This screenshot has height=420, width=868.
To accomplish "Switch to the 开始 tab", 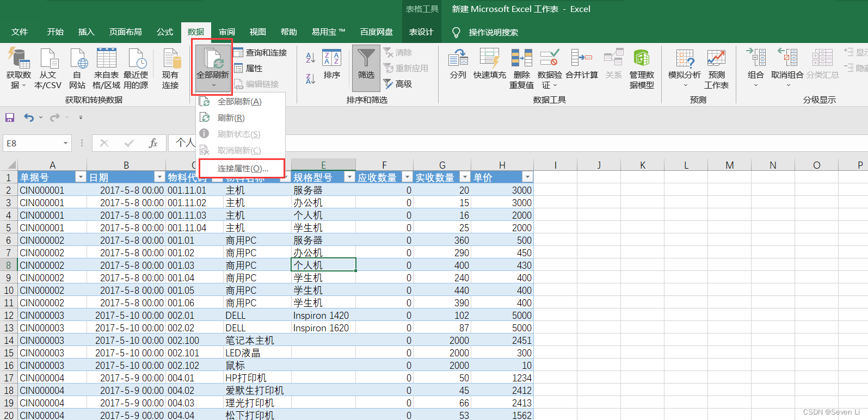I will click(56, 32).
